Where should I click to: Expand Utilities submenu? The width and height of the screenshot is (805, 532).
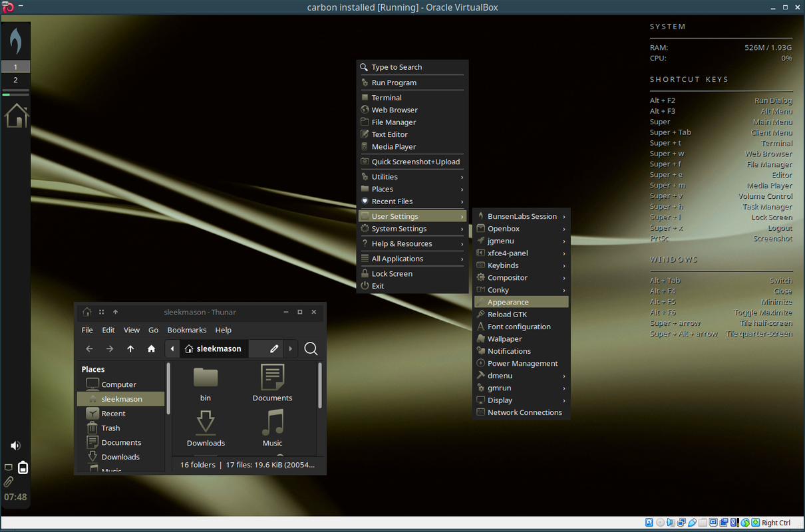(412, 177)
